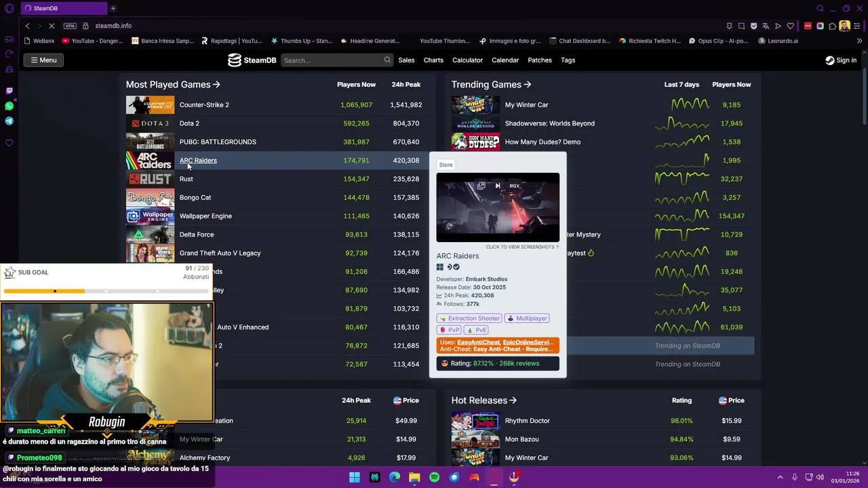Click to view ARC Raiders screenshots
This screenshot has width=868, height=488.
point(522,247)
